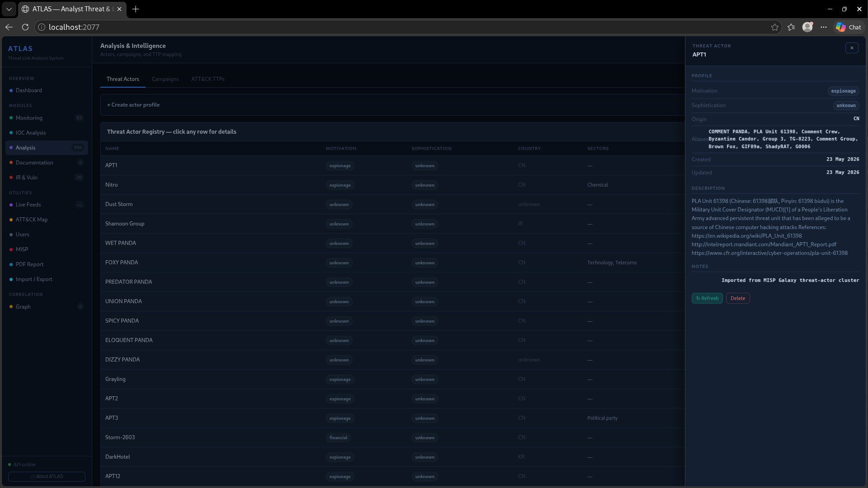The height and width of the screenshot is (488, 868).
Task: Refresh the APT1 actor details
Action: point(707,298)
